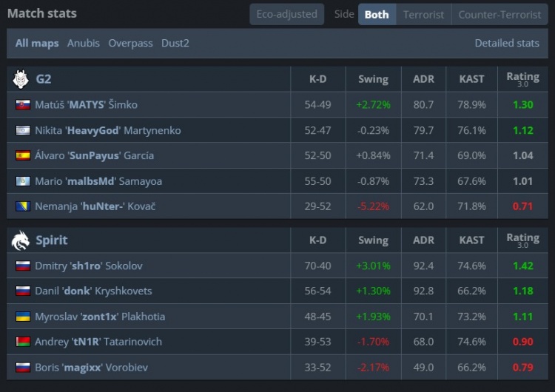Click the Spain flag beside SunPayus
The height and width of the screenshot is (392, 555).
click(x=22, y=156)
